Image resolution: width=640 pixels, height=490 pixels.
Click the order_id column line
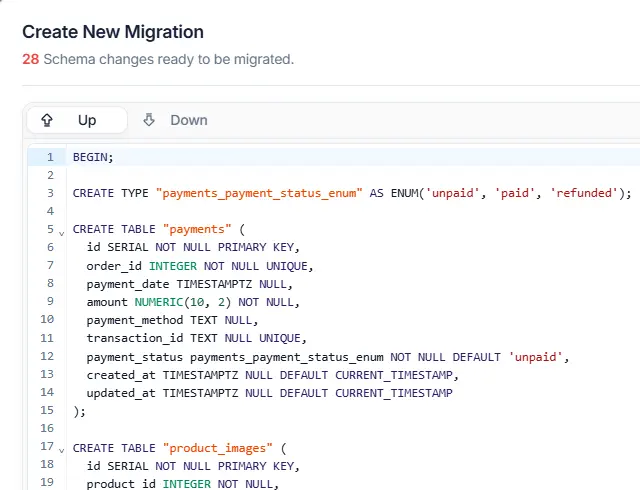click(x=200, y=266)
